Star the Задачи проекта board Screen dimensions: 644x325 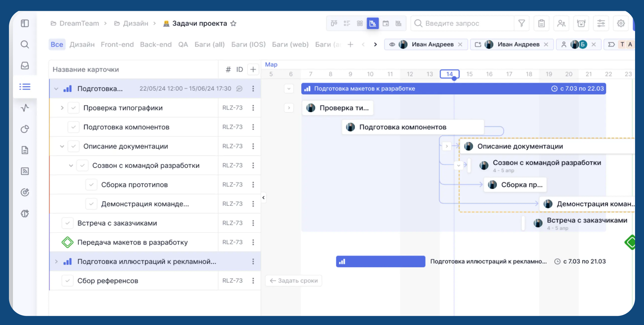click(233, 23)
